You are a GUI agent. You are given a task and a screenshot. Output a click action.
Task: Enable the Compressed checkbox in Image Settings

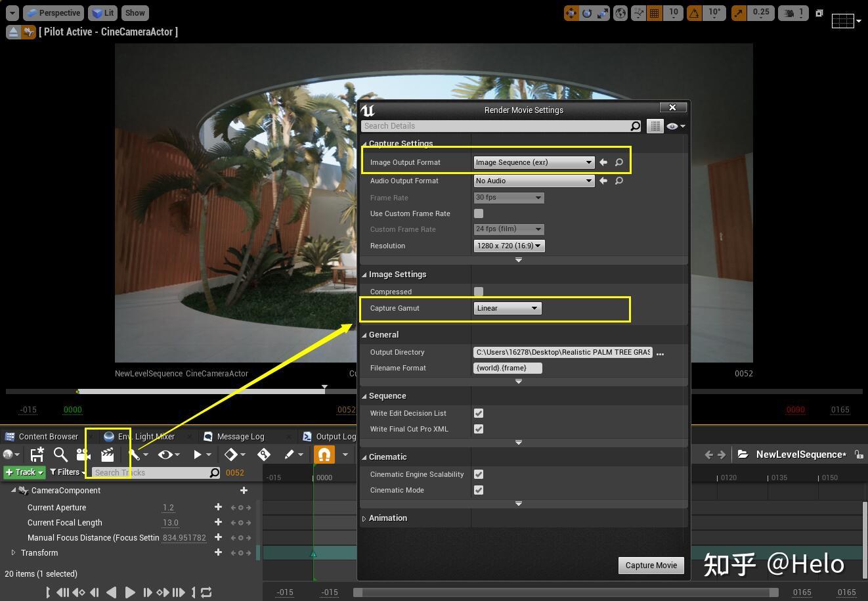(x=478, y=291)
